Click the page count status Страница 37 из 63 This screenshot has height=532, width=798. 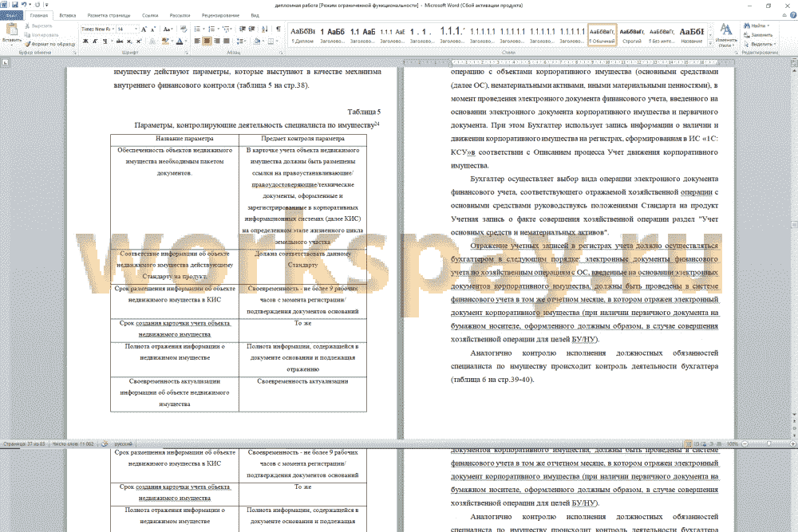tap(25, 444)
